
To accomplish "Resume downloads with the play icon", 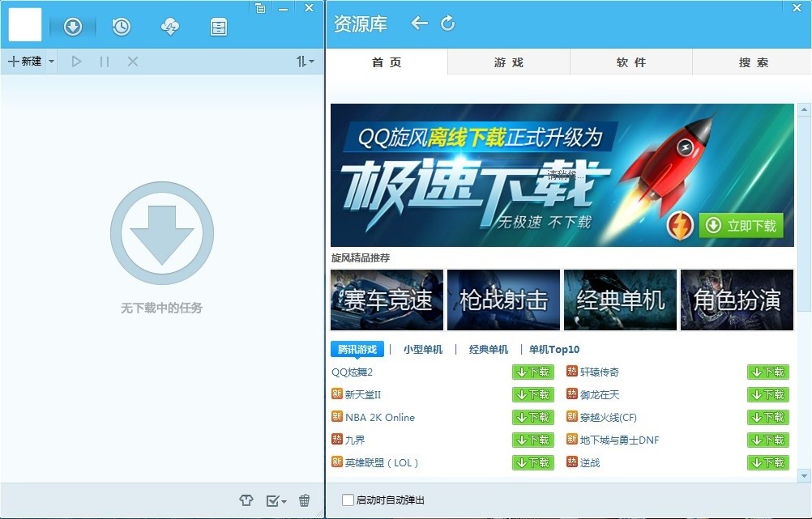I will [x=75, y=61].
